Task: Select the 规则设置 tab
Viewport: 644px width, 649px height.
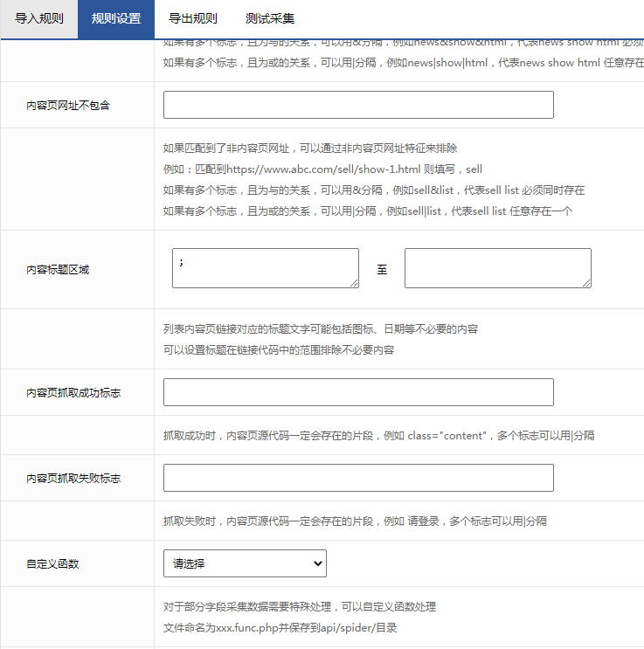Action: [116, 18]
